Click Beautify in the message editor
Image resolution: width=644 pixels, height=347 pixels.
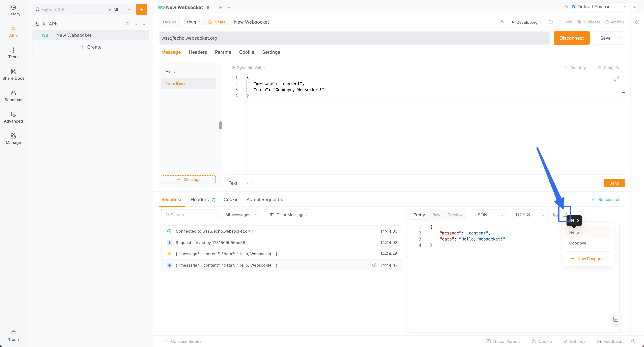pos(575,68)
